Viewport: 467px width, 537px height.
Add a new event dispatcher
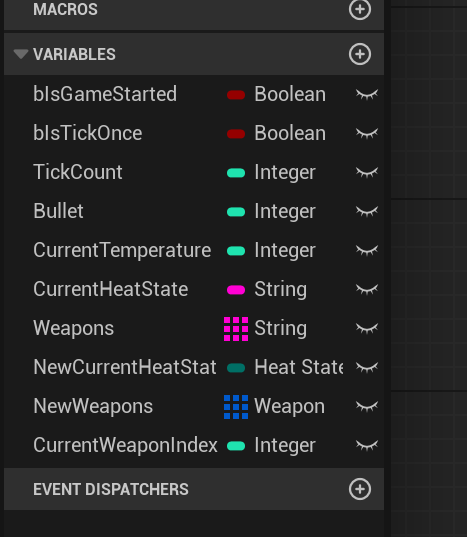tap(359, 489)
